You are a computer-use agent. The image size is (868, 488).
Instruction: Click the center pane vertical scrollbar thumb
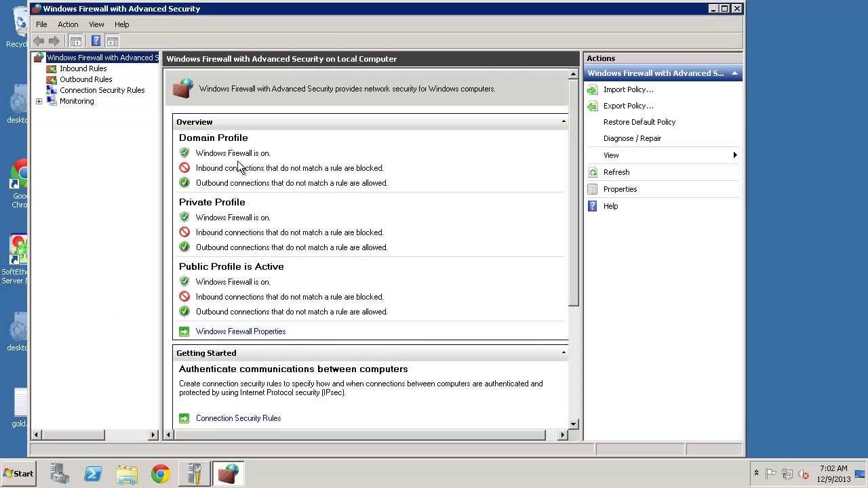point(574,192)
